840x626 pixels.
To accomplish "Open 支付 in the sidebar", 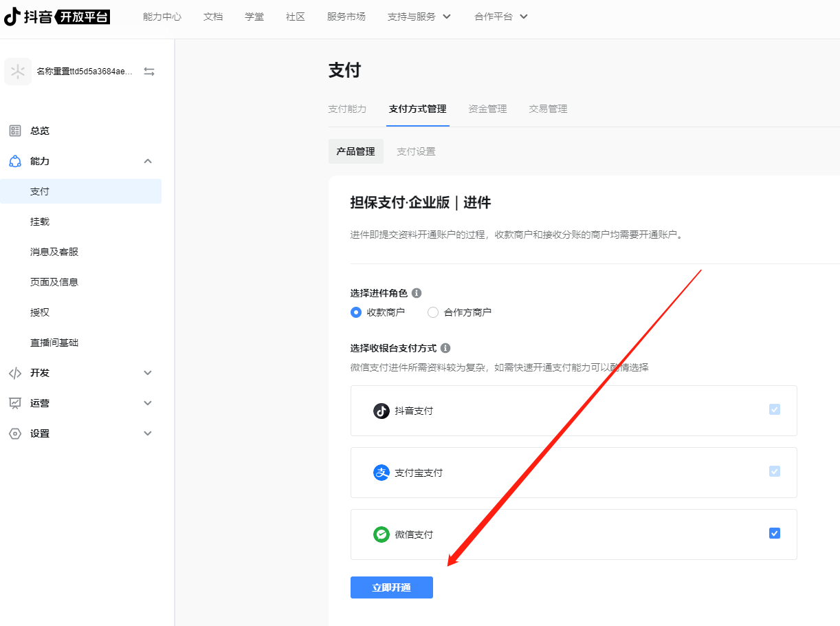I will coord(81,191).
